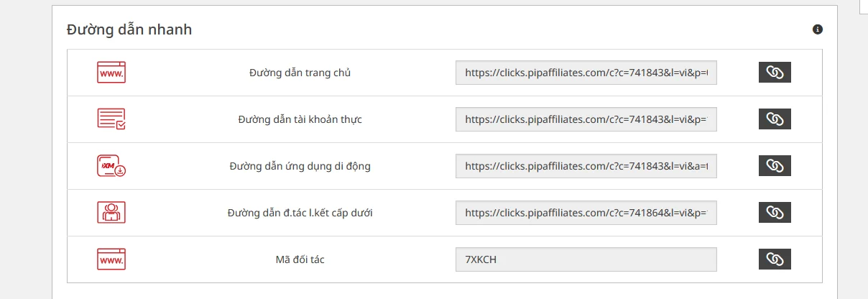This screenshot has width=868, height=299.
Task: Click the www icon beside Mã đối tác
Action: (x=111, y=259)
